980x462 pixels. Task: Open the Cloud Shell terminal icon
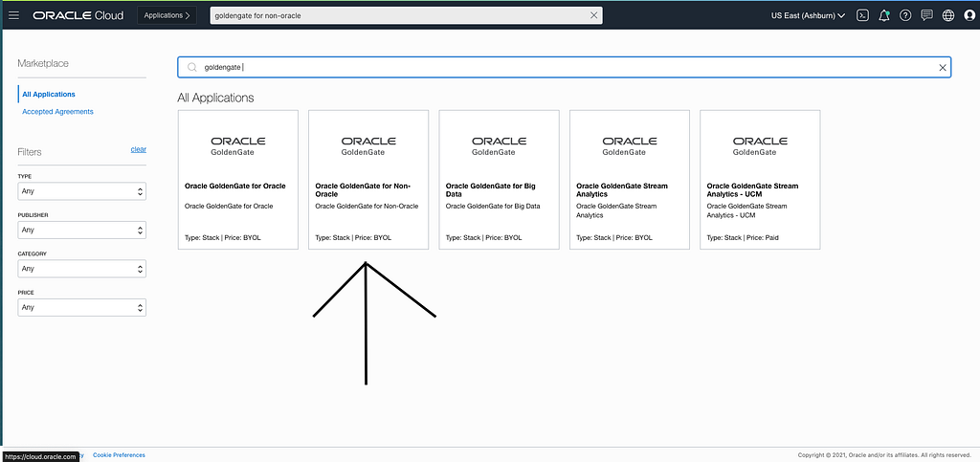(862, 15)
